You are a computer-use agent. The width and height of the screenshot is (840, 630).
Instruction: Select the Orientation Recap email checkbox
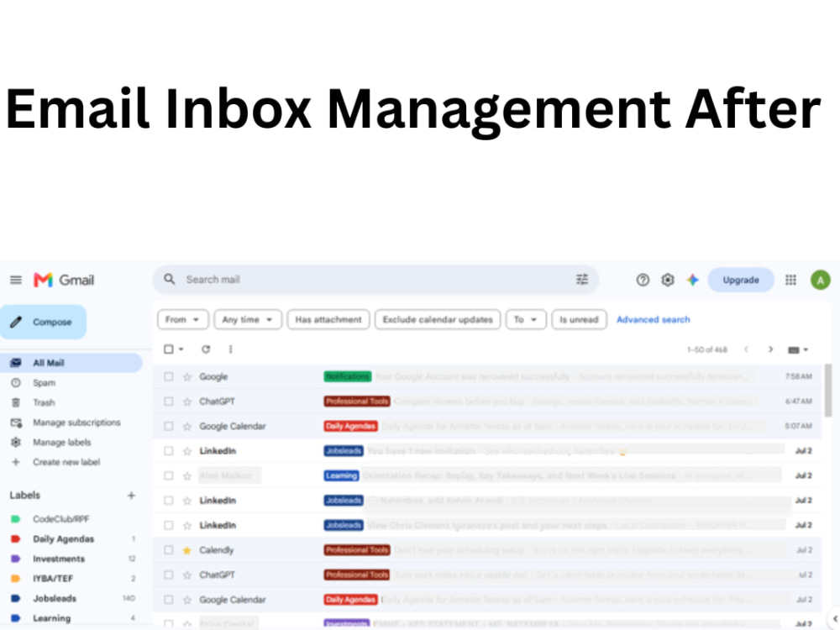[x=169, y=475]
